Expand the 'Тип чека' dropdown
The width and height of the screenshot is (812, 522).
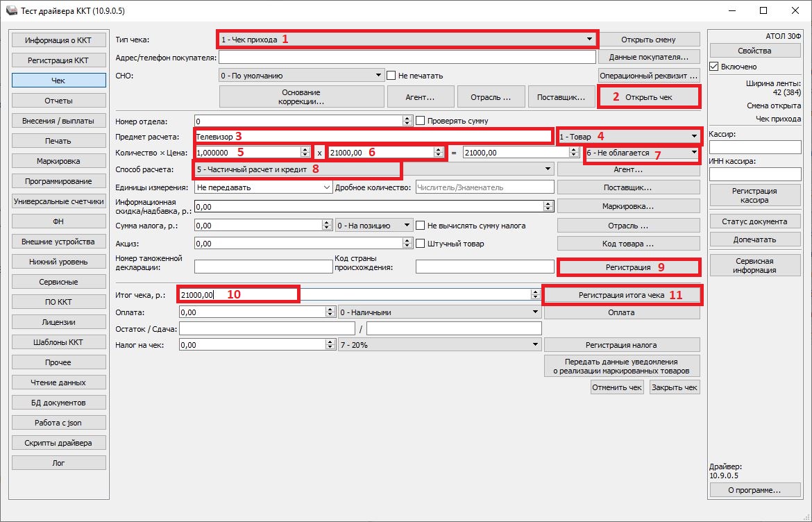pyautogui.click(x=589, y=40)
